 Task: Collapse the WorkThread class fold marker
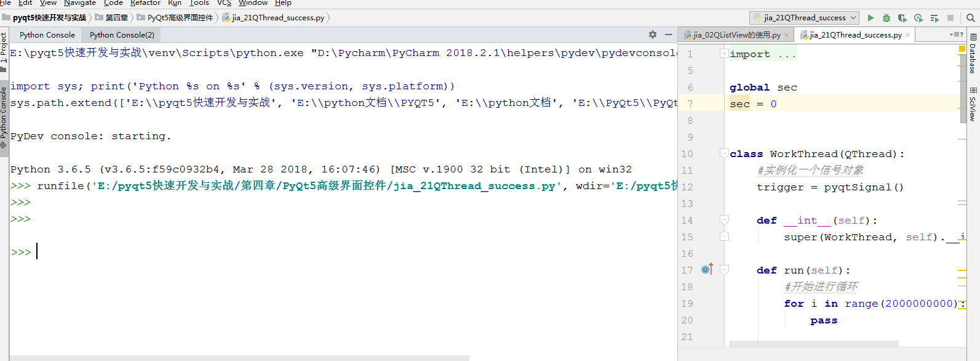tap(724, 153)
